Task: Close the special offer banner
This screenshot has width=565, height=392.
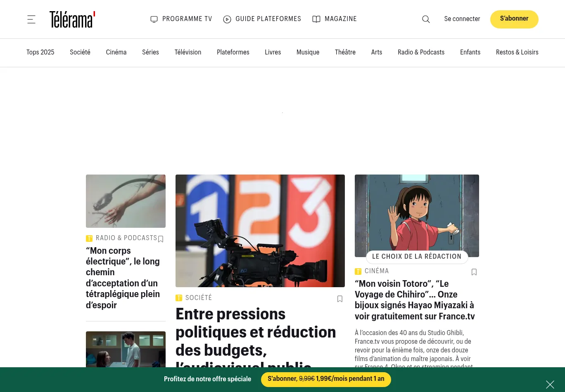Action: [550, 385]
